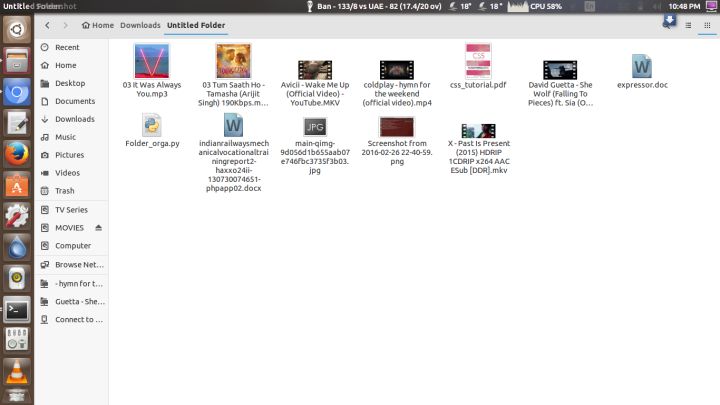The height and width of the screenshot is (405, 720).
Task: Switch to grid view
Action: 707,25
